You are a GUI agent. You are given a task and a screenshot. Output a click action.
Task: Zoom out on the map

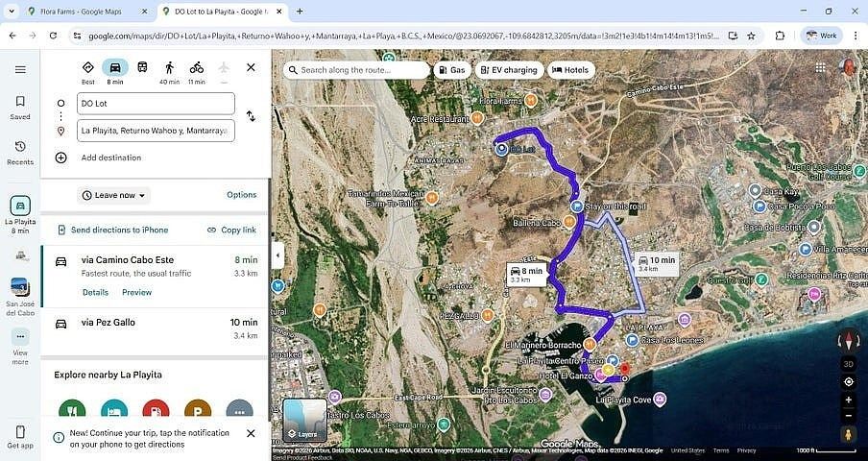(x=849, y=416)
